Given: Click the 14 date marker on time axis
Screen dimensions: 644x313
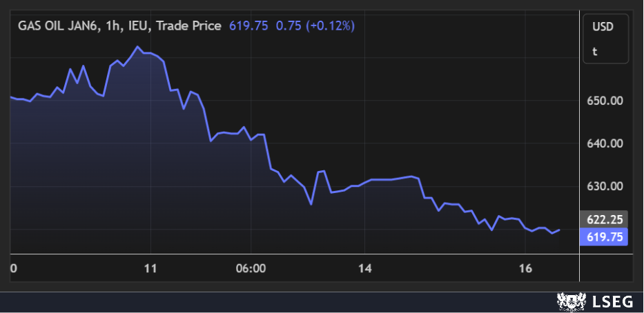Looking at the screenshot, I should [365, 267].
